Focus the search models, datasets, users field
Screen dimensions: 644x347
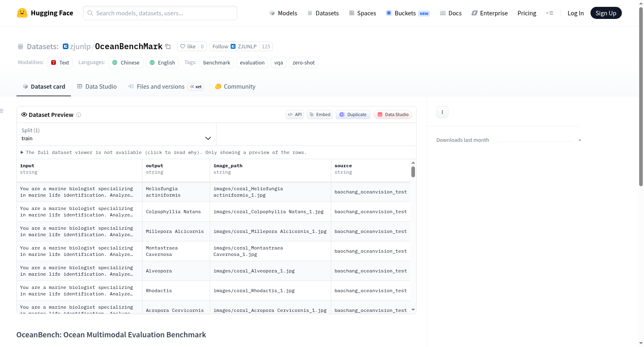[160, 13]
